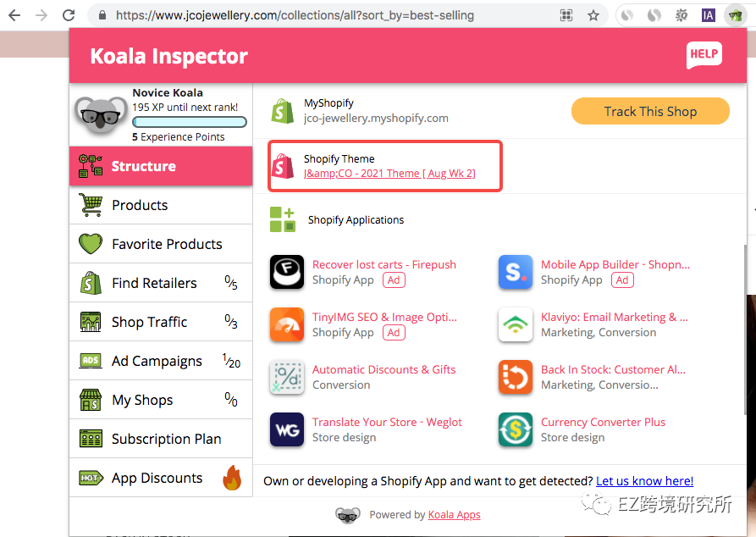756x537 pixels.
Task: Click the Currency Converter dollar icon
Action: [x=516, y=429]
